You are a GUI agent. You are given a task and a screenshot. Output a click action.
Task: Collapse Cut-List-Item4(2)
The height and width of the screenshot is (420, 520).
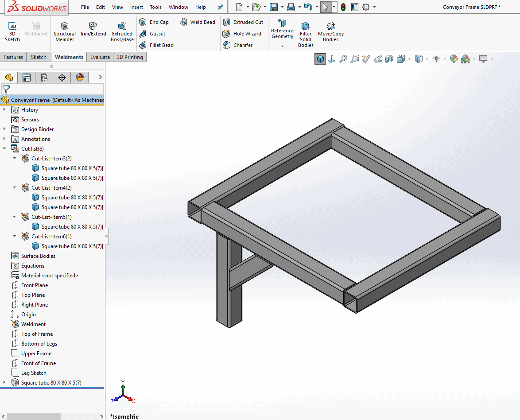[x=14, y=187]
